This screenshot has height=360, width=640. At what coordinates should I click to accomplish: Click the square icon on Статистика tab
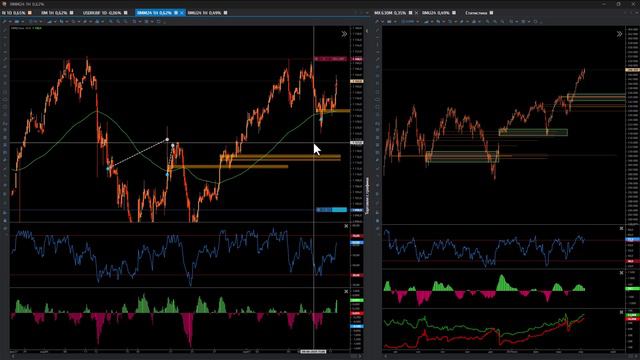point(491,13)
